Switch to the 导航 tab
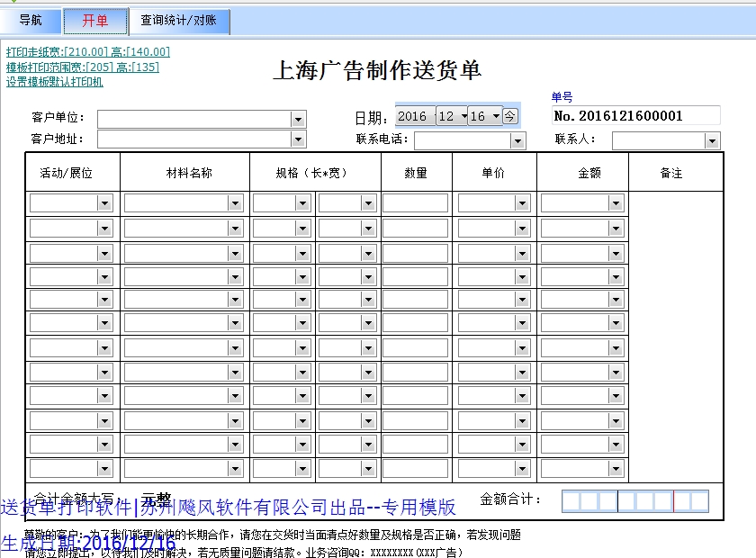Viewport: 756px width, 558px height. click(31, 21)
